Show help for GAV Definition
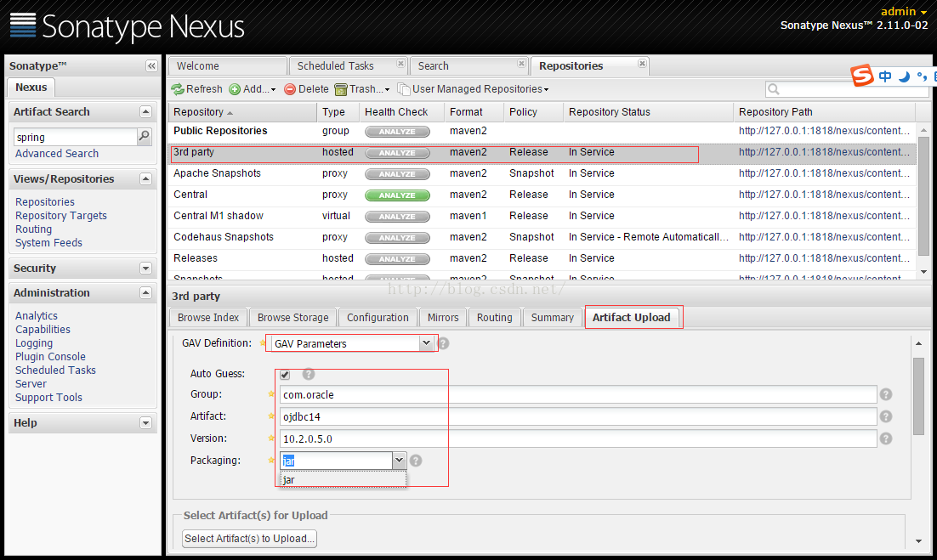Image resolution: width=937 pixels, height=560 pixels. 443,343
